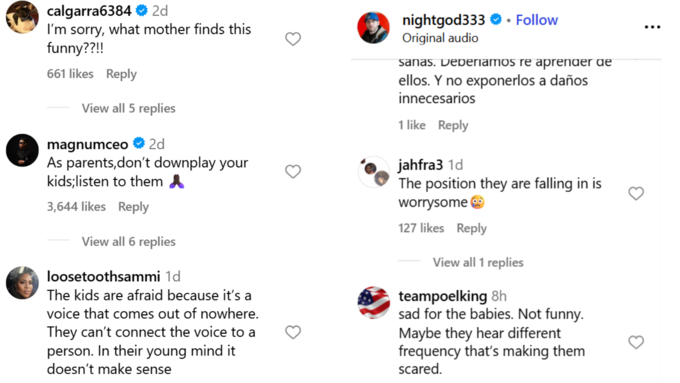Viewport: 680px width, 383px height.
Task: Tap heart next to loosetoothsammi's comment
Action: point(293,332)
